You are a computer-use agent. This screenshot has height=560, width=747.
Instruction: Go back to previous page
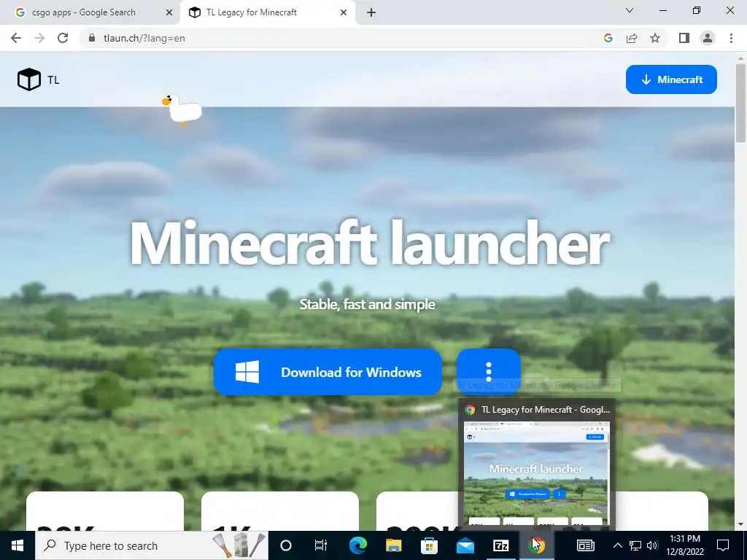(x=16, y=38)
